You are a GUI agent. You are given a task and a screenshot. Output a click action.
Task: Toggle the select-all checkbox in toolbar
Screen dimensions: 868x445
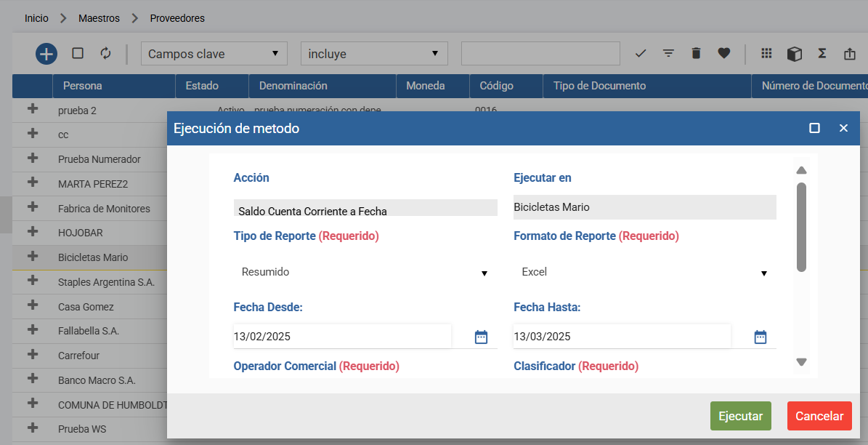pos(78,53)
